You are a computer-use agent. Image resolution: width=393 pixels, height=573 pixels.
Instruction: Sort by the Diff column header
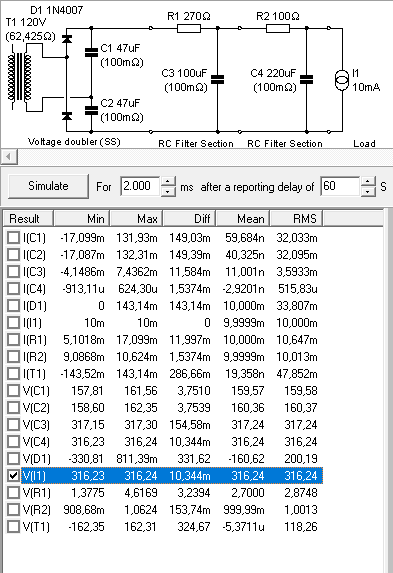189,219
